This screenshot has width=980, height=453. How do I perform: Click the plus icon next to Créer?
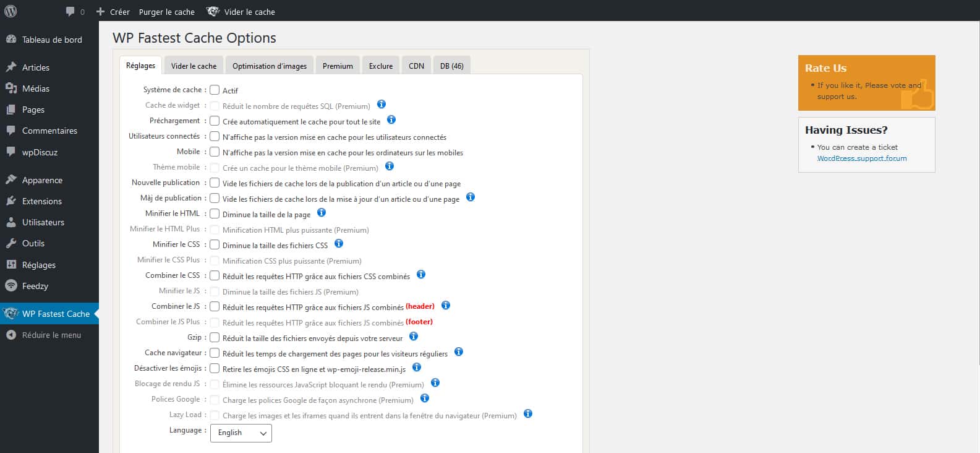[100, 12]
